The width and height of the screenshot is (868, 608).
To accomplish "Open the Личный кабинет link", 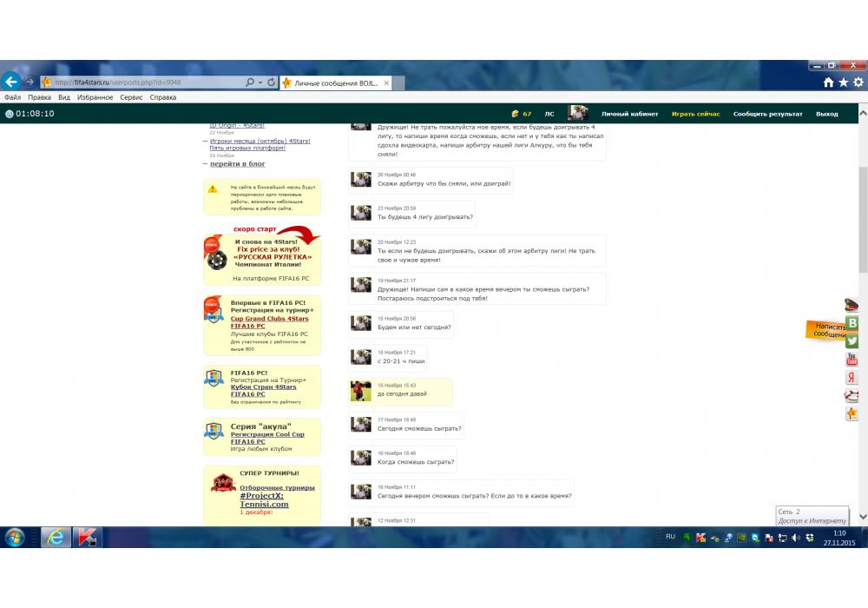I will (x=629, y=114).
